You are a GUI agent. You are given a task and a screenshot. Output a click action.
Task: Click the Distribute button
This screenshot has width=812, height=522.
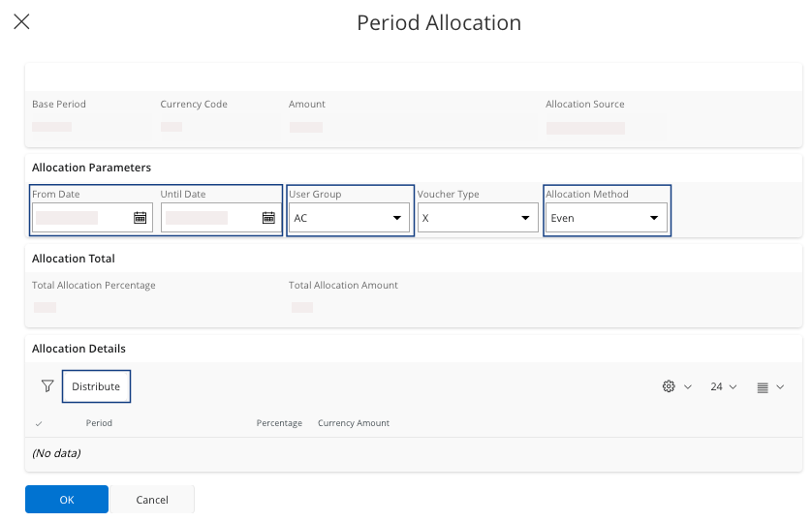pos(96,386)
